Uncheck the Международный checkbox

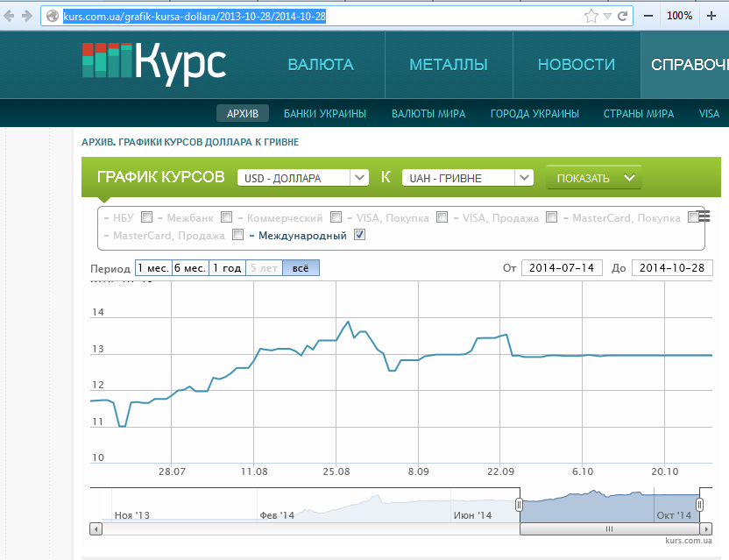[359, 235]
